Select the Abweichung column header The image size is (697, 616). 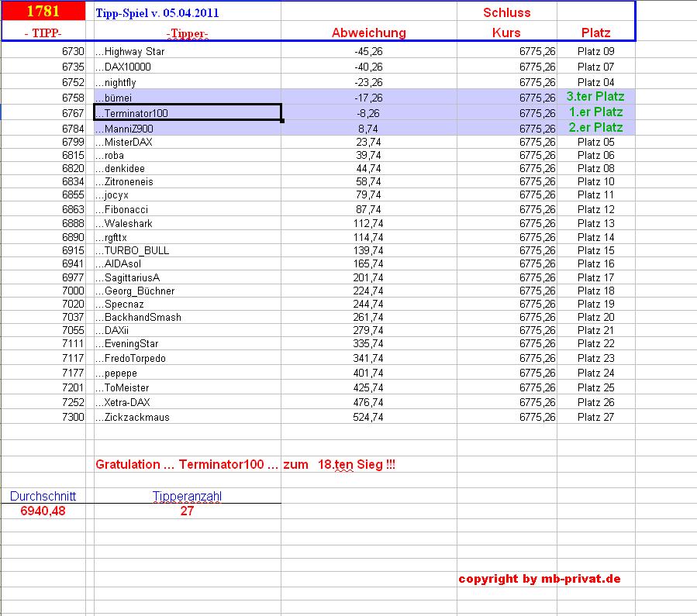tap(369, 33)
